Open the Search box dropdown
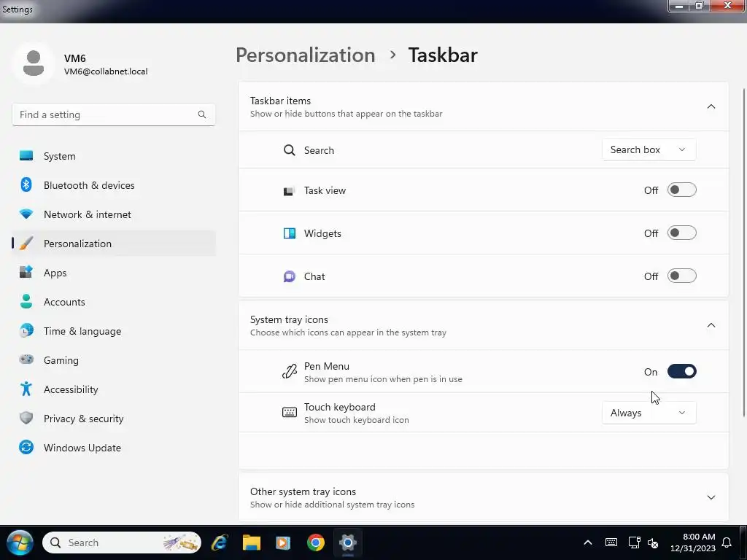747x560 pixels. coord(649,149)
